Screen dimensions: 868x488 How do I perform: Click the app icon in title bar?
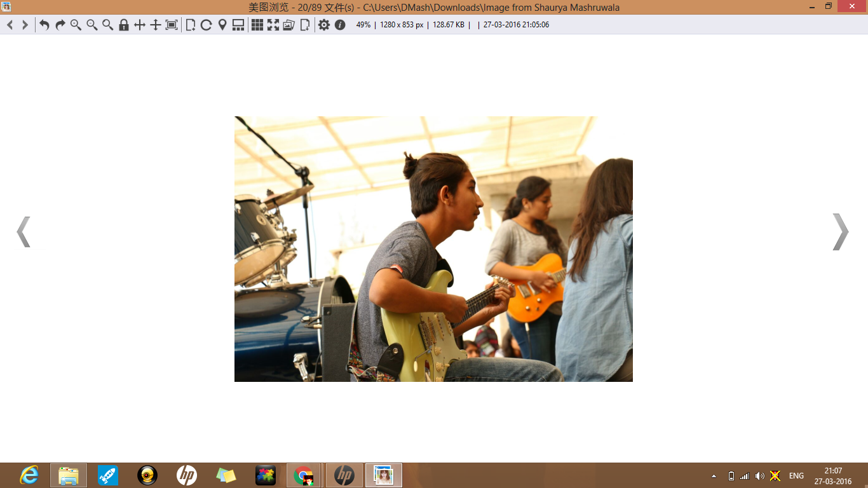6,7
